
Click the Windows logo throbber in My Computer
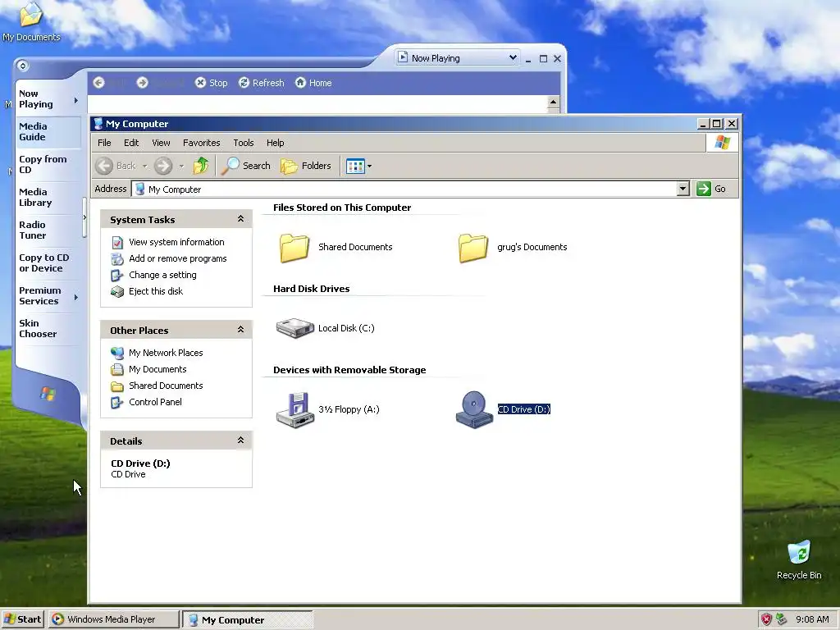(x=722, y=143)
